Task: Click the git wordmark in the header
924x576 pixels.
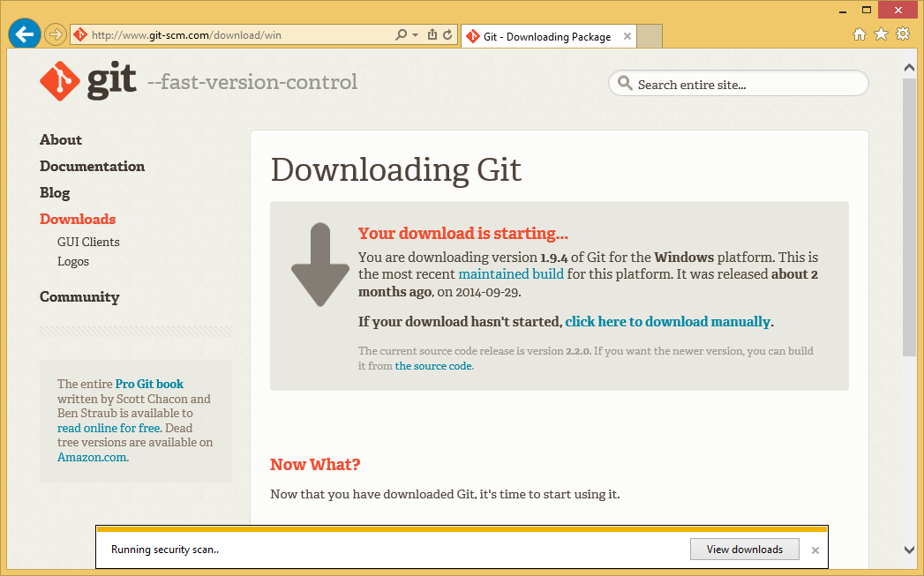Action: [112, 81]
